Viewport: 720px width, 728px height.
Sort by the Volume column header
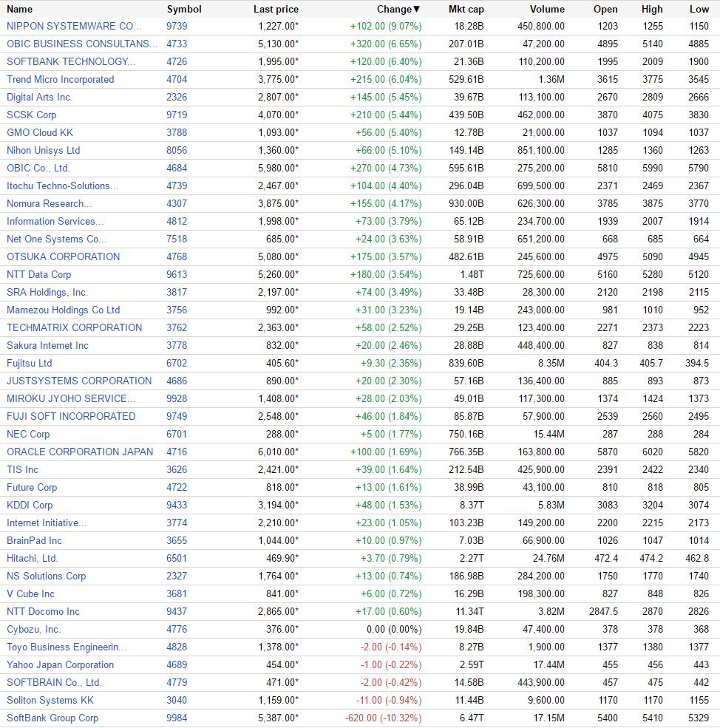[547, 9]
